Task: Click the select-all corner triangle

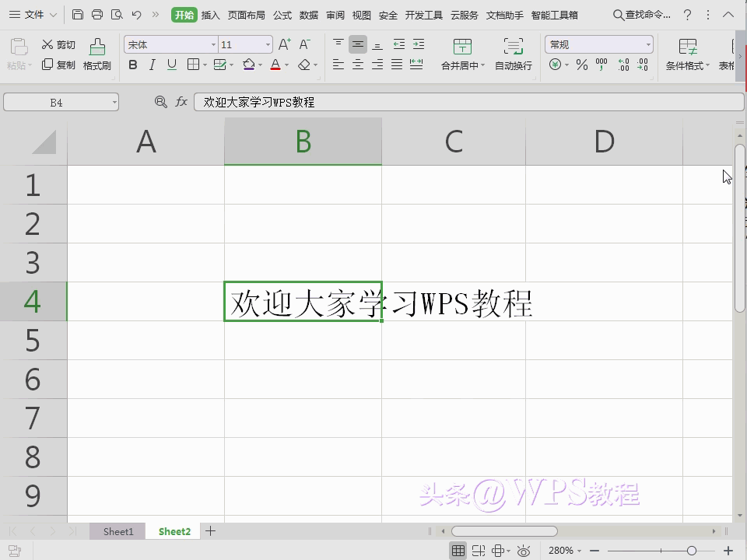Action: 44,142
